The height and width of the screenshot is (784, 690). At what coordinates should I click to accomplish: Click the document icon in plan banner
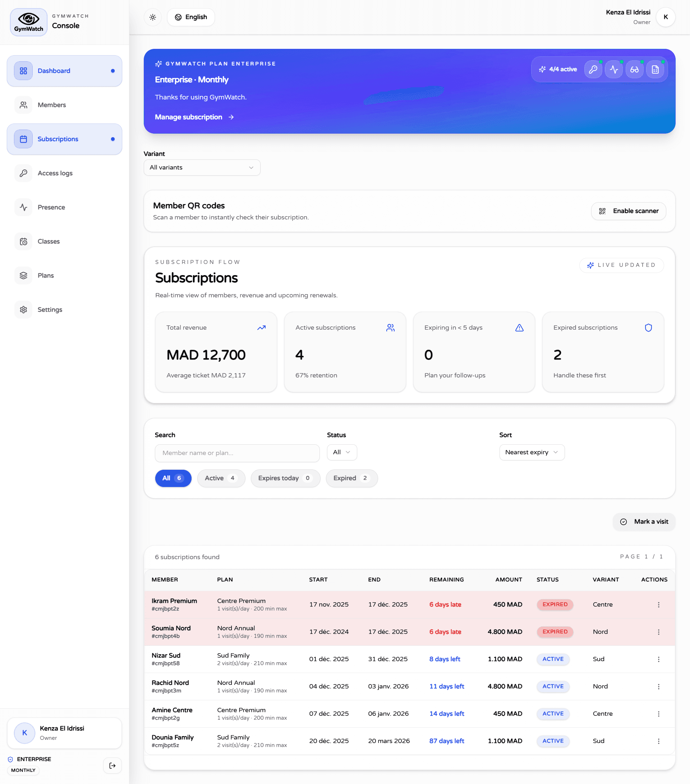(655, 69)
